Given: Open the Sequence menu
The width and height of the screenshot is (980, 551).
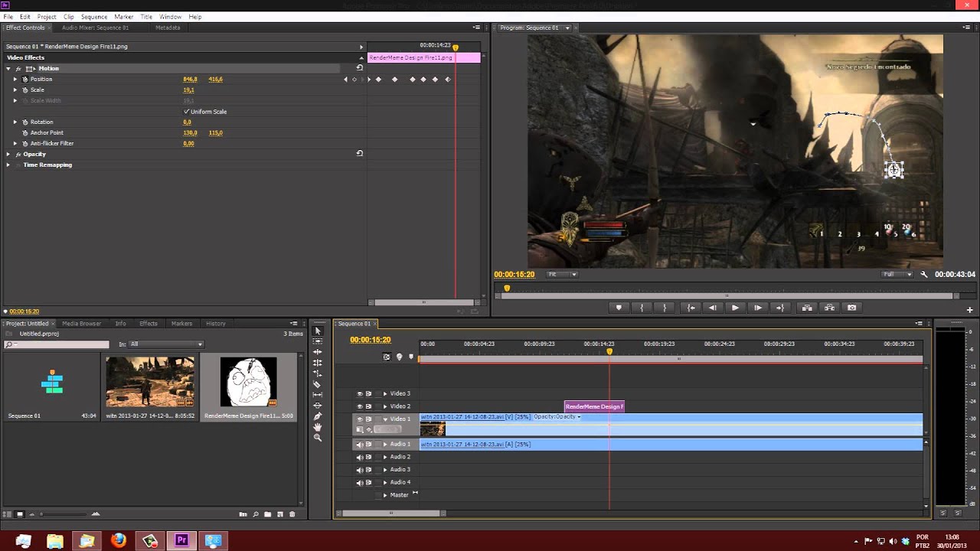Looking at the screenshot, I should (94, 17).
